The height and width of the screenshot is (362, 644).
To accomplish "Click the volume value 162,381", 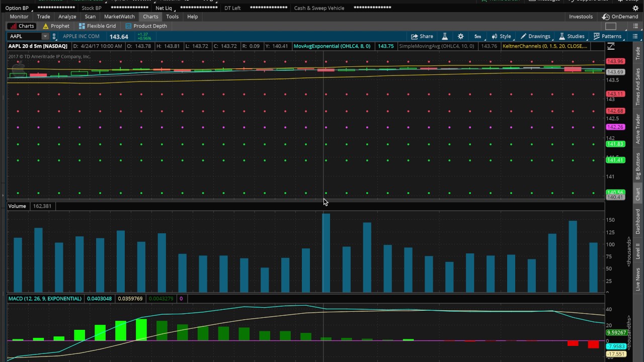I will coord(42,206).
